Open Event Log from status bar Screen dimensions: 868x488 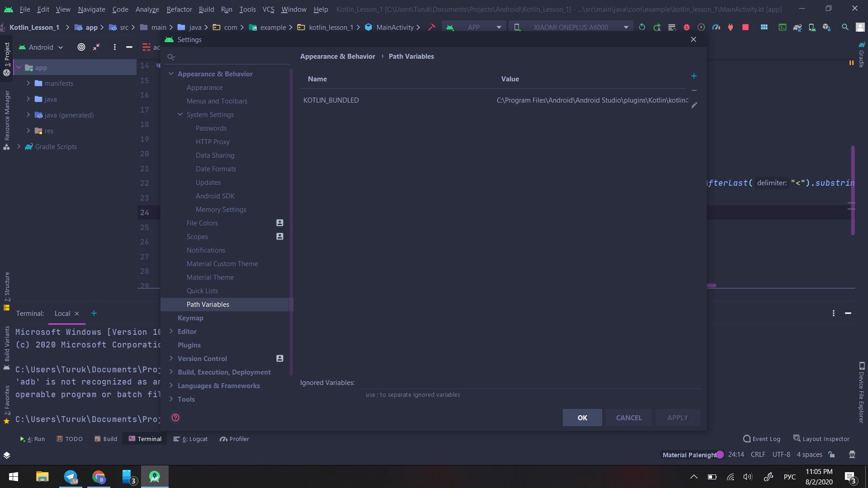pyautogui.click(x=762, y=439)
